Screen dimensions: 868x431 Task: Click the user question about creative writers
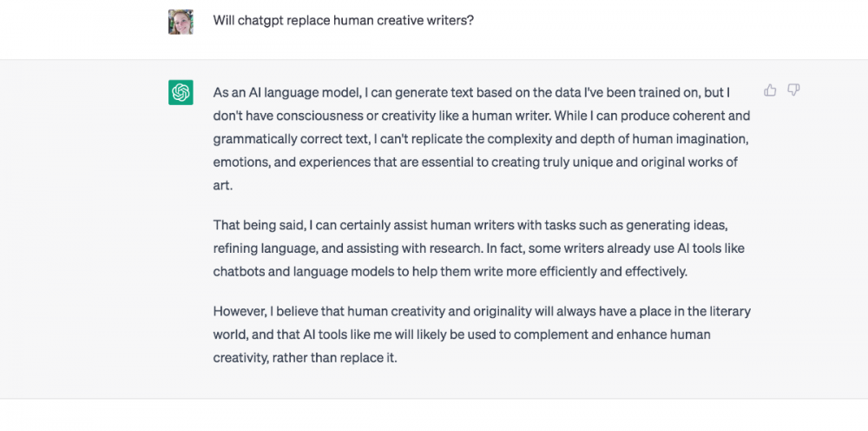click(x=344, y=21)
